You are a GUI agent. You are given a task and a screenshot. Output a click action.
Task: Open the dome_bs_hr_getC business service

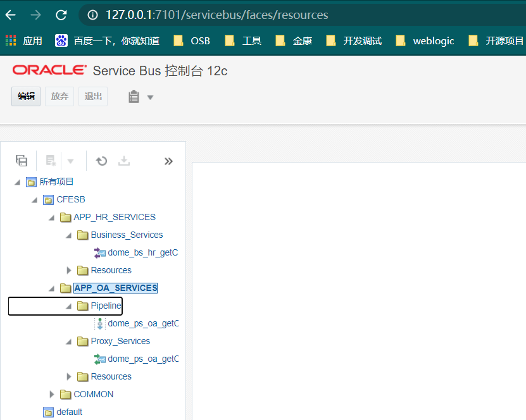click(143, 253)
